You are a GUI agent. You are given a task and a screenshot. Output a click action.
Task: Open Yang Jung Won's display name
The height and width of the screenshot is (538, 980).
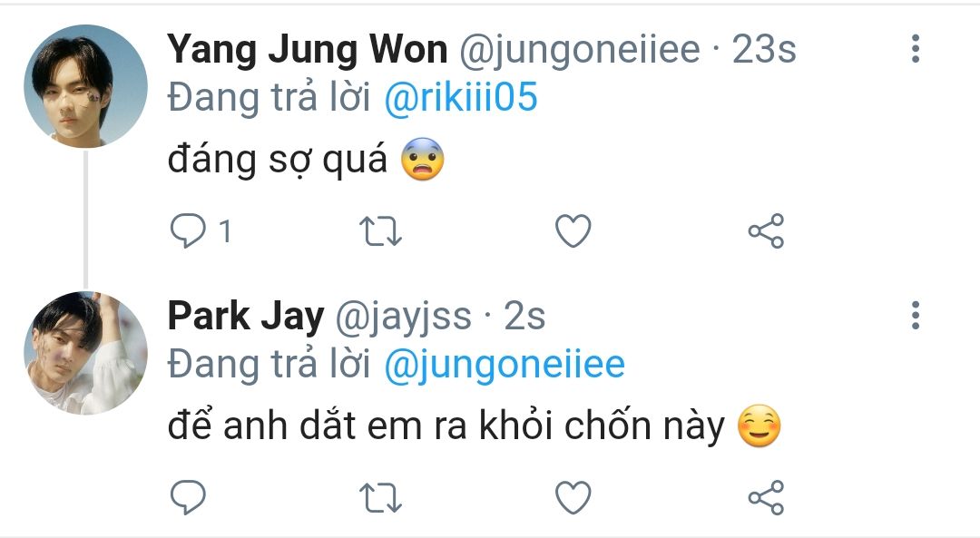(307, 51)
